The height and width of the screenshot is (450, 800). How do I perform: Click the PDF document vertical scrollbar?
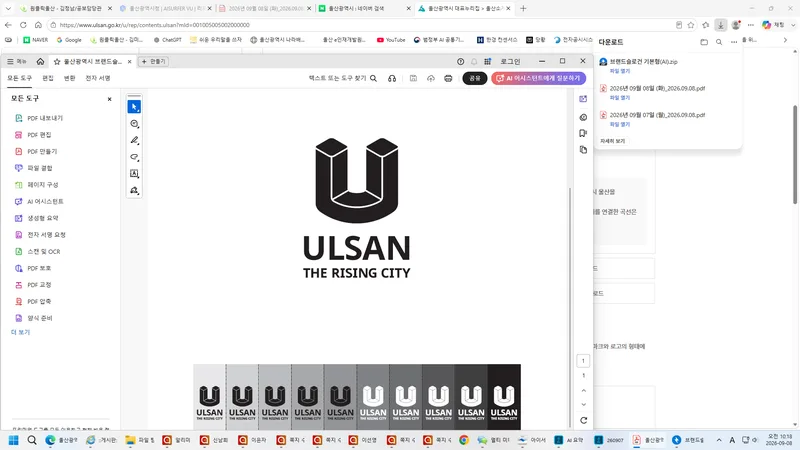point(570,306)
